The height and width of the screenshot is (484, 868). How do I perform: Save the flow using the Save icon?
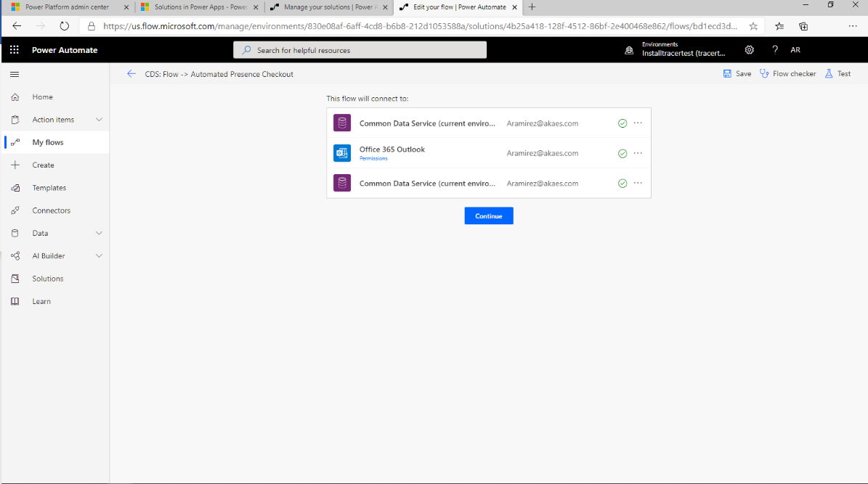point(737,73)
